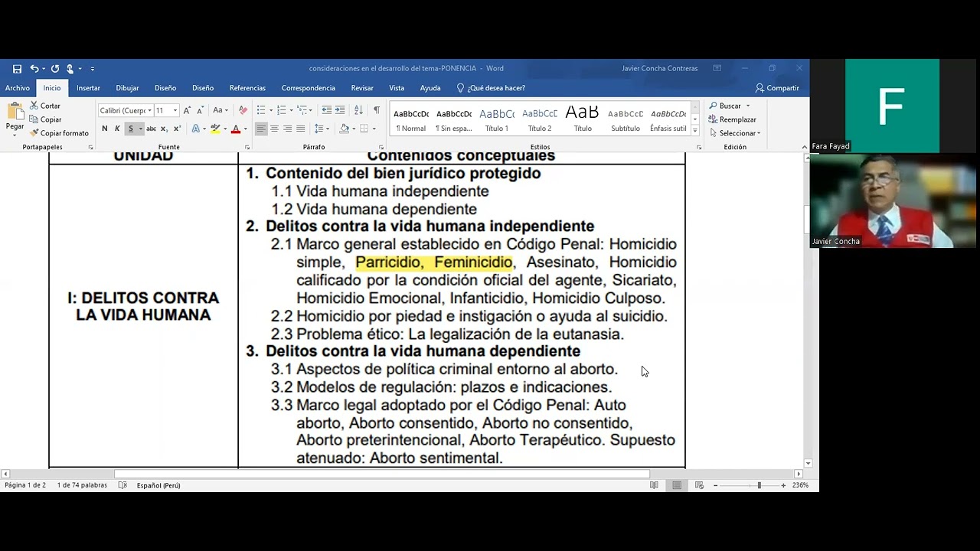
Task: Save the document with the floppy disk icon
Action: tap(17, 69)
